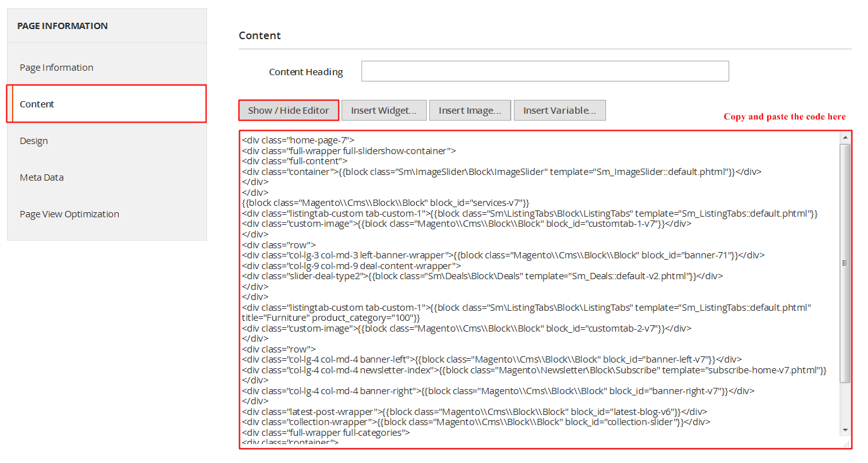The image size is (868, 463).
Task: Switch to the Design tab
Action: [33, 141]
